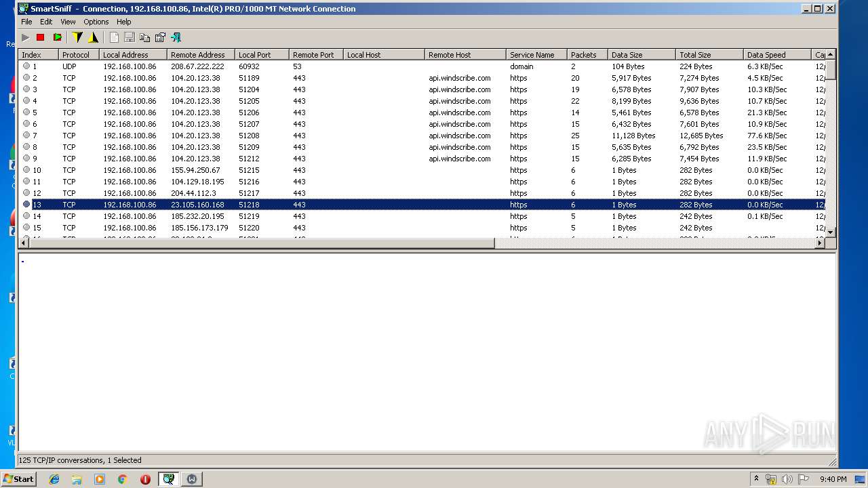The height and width of the screenshot is (488, 868).
Task: Click the Action Center flag tray icon
Action: coord(803,479)
